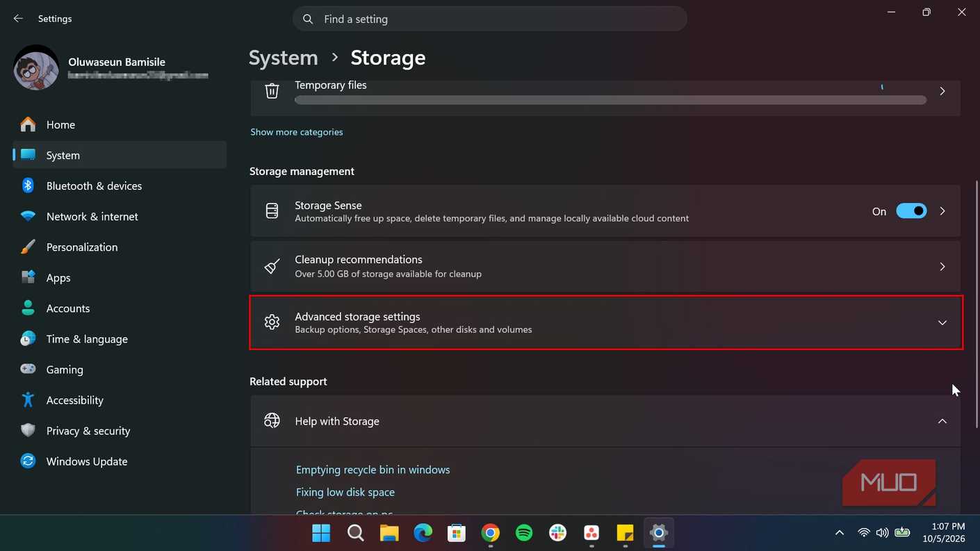980x551 pixels.
Task: Open Spotify from taskbar
Action: click(524, 533)
